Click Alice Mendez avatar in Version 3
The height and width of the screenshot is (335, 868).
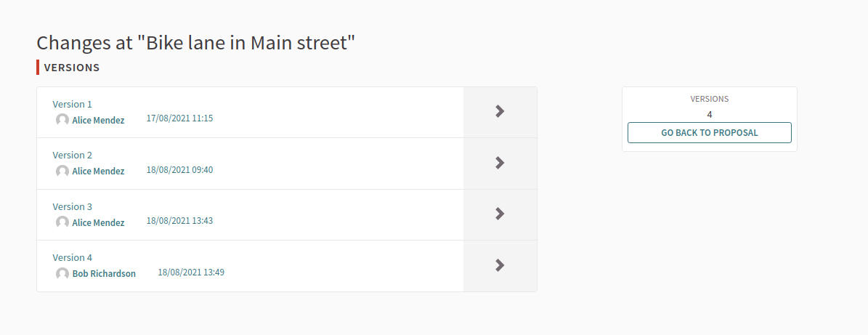pyautogui.click(x=62, y=222)
